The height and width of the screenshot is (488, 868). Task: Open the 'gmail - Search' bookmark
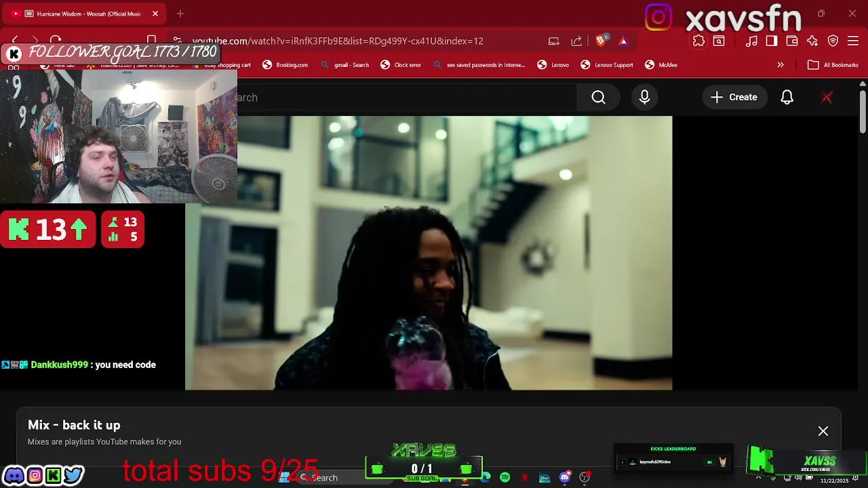(344, 65)
